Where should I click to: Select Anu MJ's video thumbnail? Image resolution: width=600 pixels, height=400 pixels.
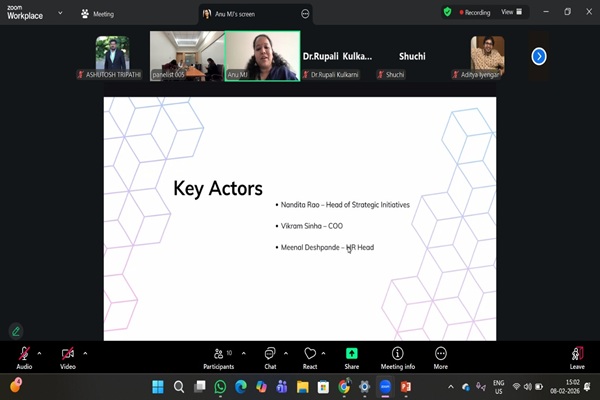coord(262,55)
